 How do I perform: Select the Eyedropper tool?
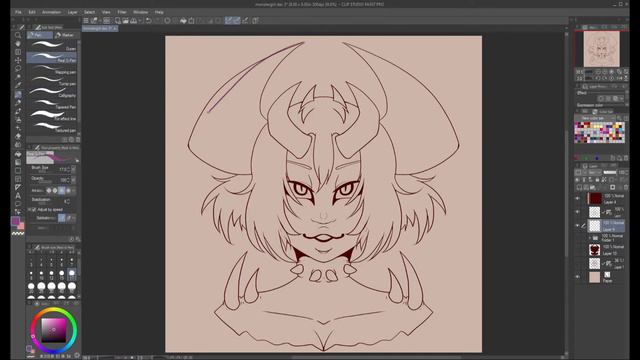[18, 86]
